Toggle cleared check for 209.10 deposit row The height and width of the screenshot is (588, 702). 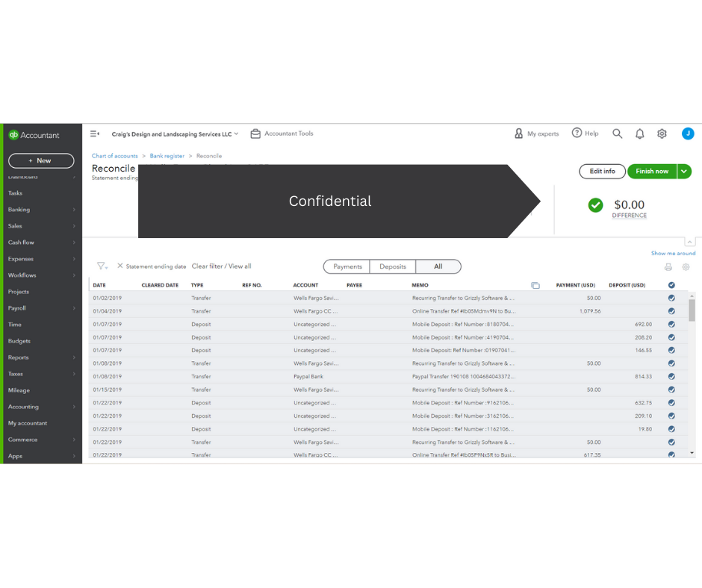pyautogui.click(x=671, y=416)
